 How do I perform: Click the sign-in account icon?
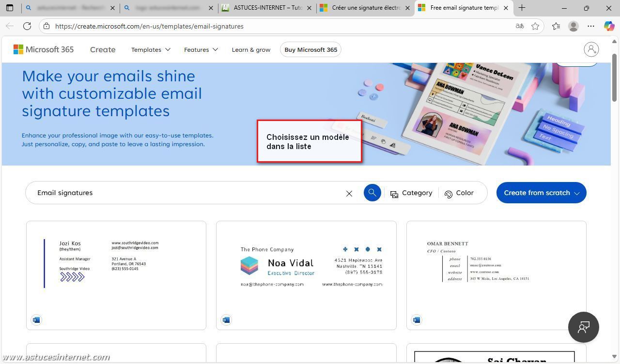pos(591,49)
